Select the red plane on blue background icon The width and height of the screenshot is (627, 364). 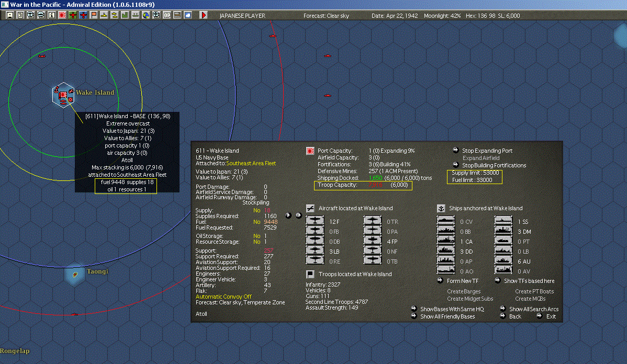[83, 15]
